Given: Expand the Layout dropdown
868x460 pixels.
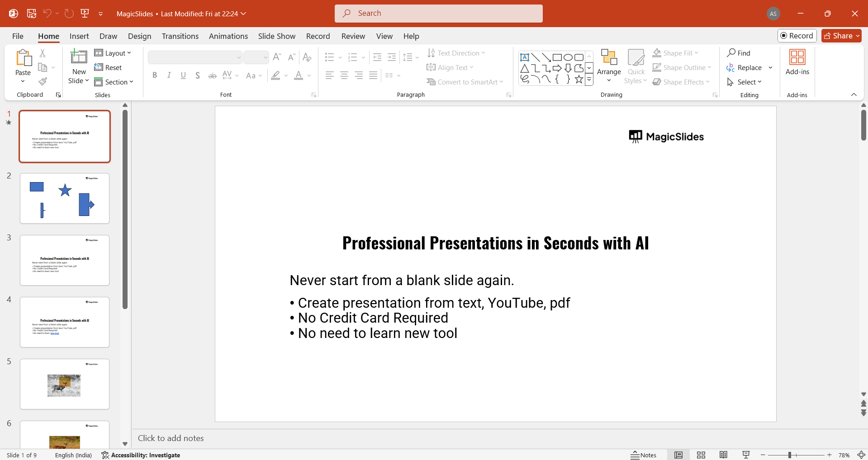Looking at the screenshot, I should [113, 53].
